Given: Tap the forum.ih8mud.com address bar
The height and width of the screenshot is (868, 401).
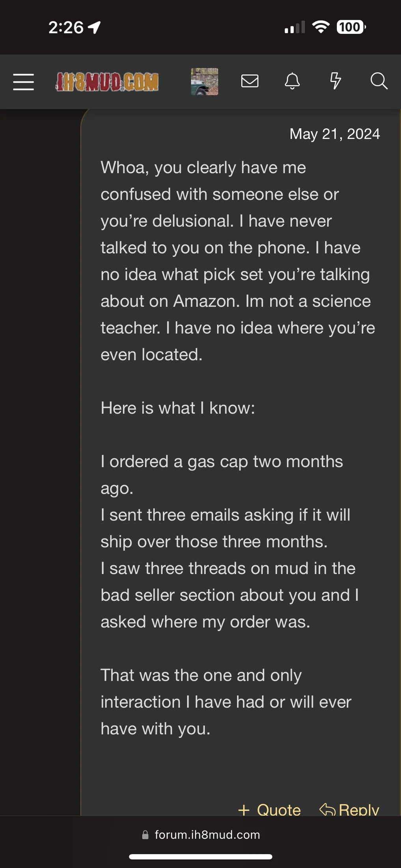Looking at the screenshot, I should [x=207, y=834].
